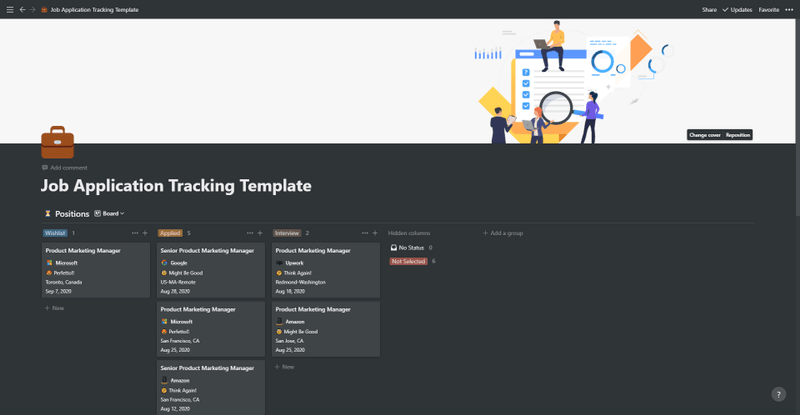Open Applied Microsoft Product Marketing Manager card

click(211, 329)
